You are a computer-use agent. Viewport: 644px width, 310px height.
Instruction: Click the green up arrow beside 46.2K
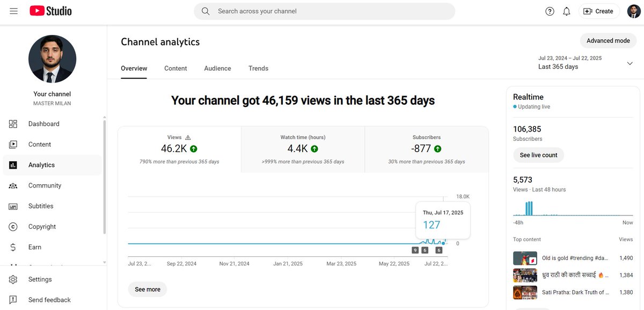[x=194, y=149]
